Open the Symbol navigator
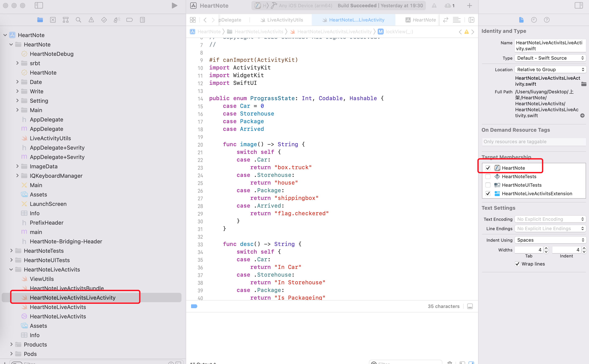589x364 pixels. [x=65, y=20]
